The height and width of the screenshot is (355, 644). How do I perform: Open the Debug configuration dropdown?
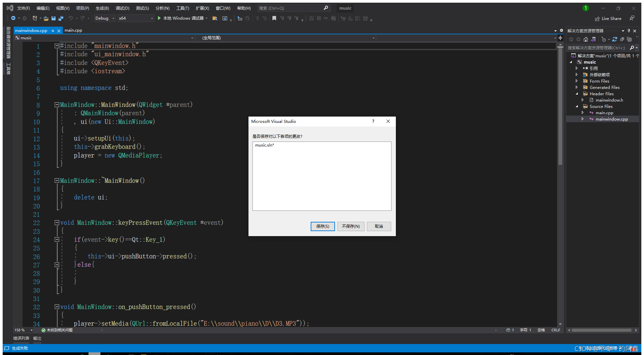105,18
